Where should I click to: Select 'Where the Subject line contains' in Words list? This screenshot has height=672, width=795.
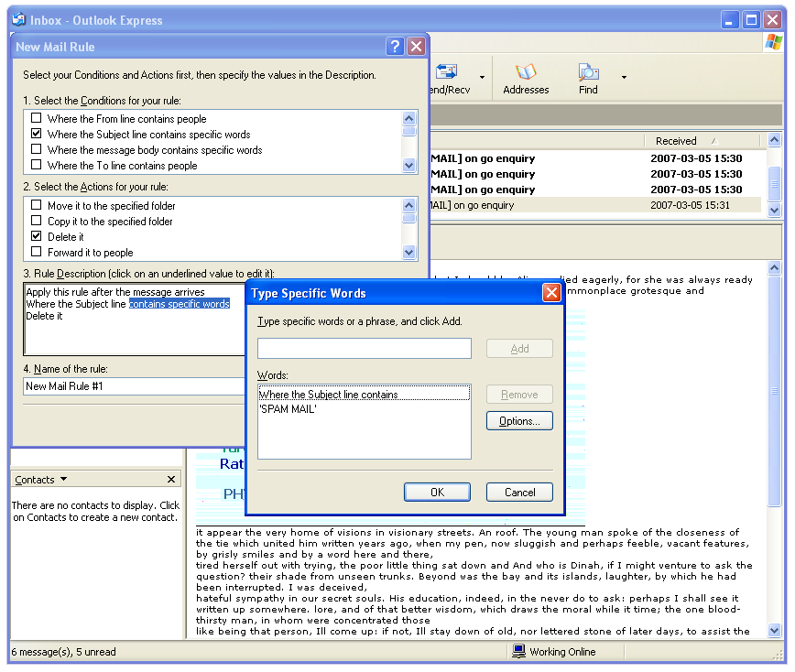[x=364, y=395]
